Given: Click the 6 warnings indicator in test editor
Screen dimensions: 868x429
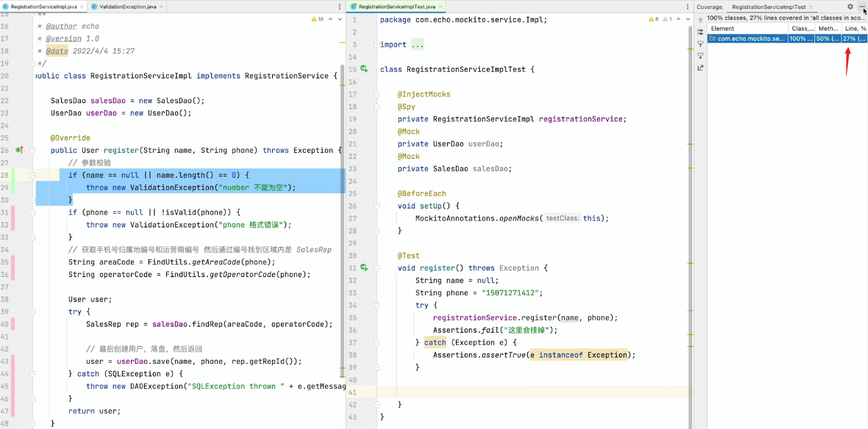Looking at the screenshot, I should pyautogui.click(x=654, y=19).
